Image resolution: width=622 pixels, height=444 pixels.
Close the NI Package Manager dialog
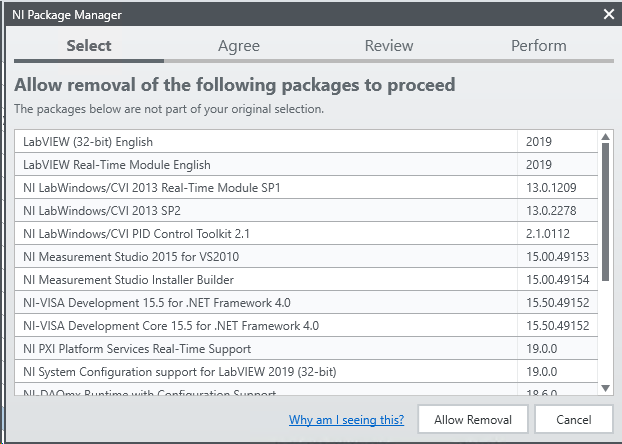[609, 14]
